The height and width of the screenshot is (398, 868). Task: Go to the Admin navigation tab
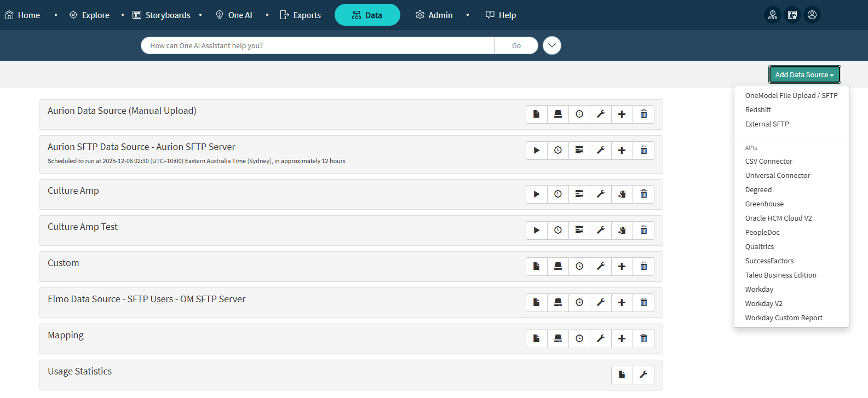point(434,15)
